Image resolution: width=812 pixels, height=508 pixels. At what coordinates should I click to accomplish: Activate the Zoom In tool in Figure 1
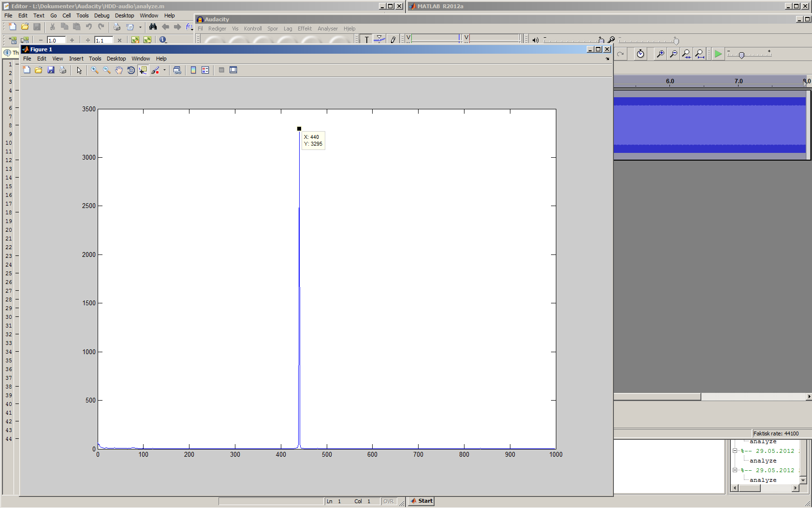pyautogui.click(x=95, y=70)
